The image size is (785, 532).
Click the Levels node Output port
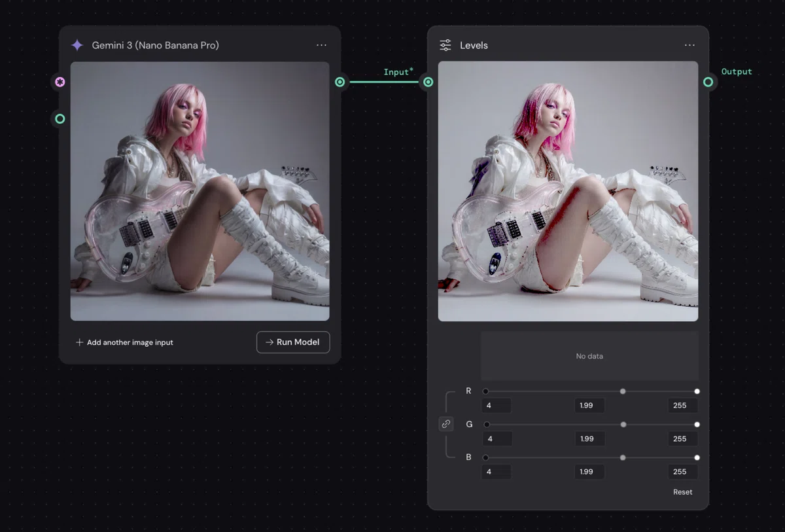click(708, 82)
